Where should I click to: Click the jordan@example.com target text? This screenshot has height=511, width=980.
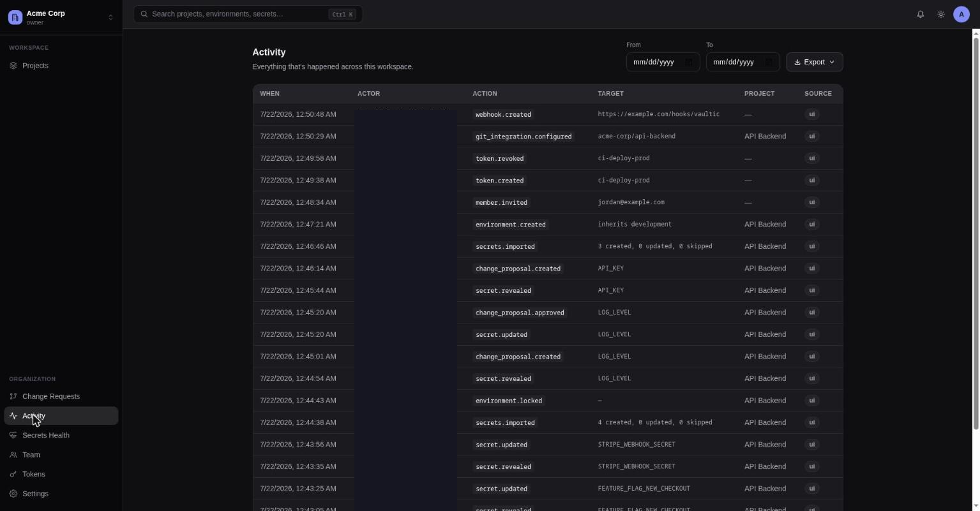pyautogui.click(x=631, y=202)
